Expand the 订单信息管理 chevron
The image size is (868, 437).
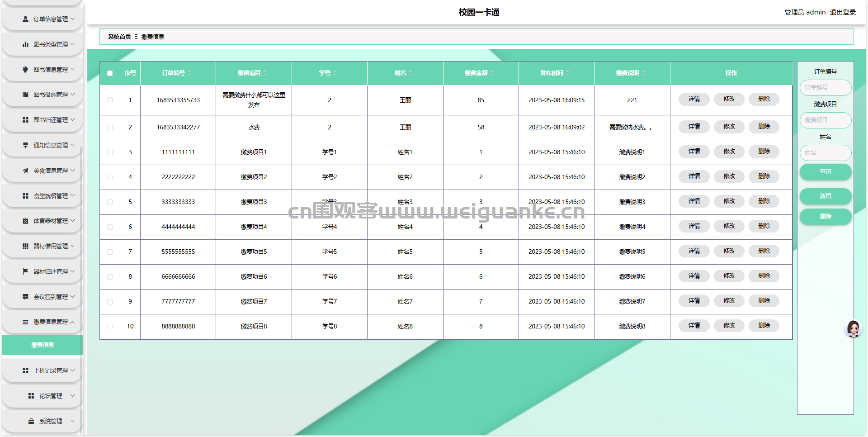[x=72, y=19]
